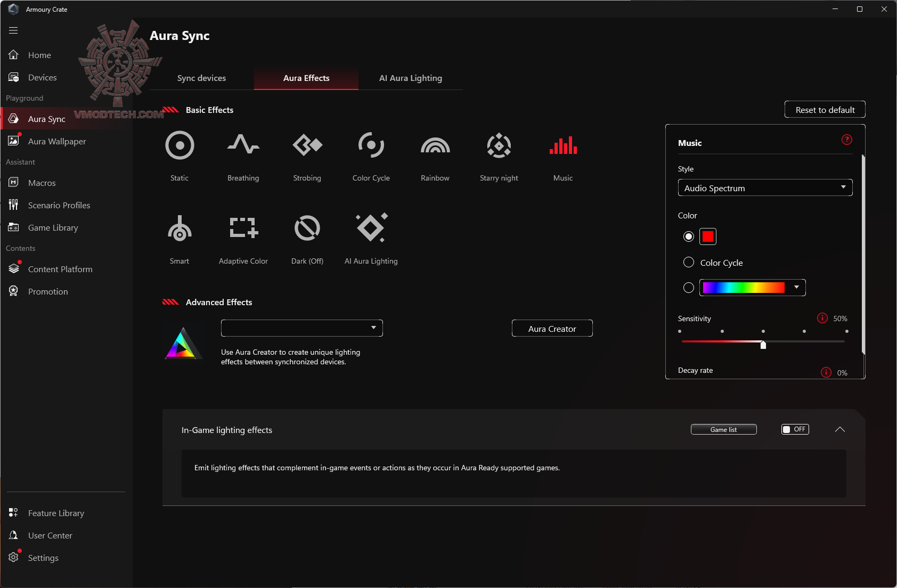Open the Game list button
The height and width of the screenshot is (588, 897).
point(724,429)
